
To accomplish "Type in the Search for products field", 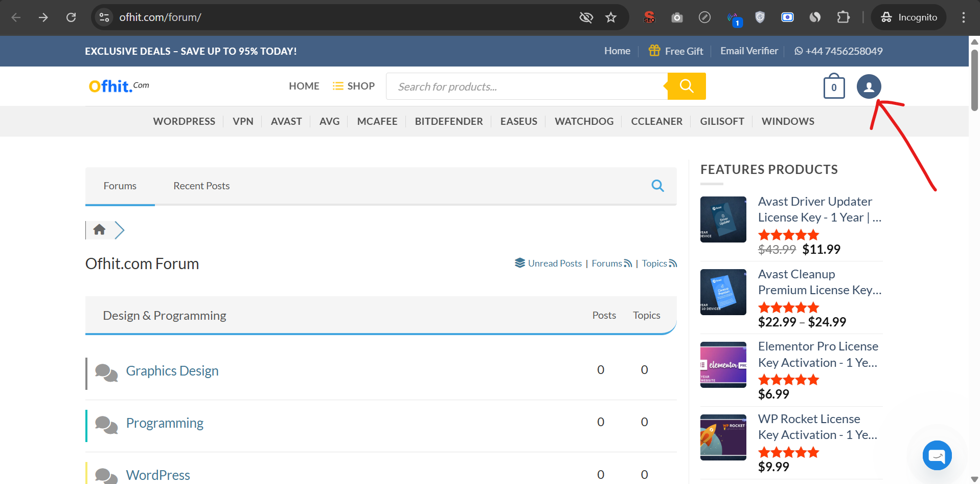I will pyautogui.click(x=527, y=86).
